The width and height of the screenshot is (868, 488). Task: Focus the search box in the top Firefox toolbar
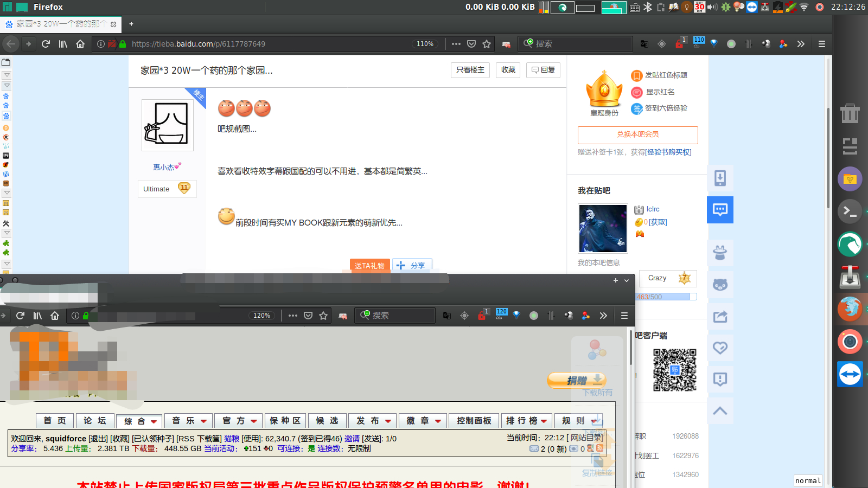(x=576, y=44)
